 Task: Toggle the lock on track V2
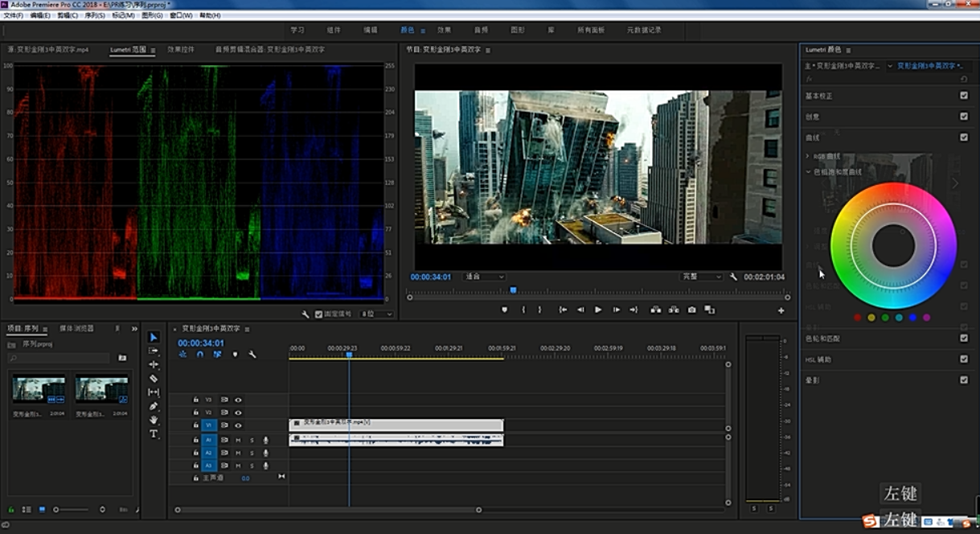[195, 413]
